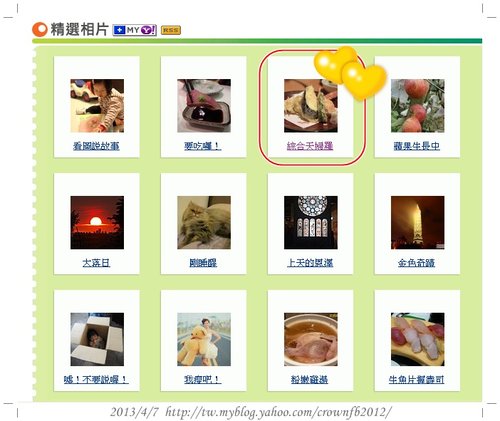This screenshot has height=421, width=500.
Task: Open the stained glass window thumbnail
Action: click(x=311, y=223)
